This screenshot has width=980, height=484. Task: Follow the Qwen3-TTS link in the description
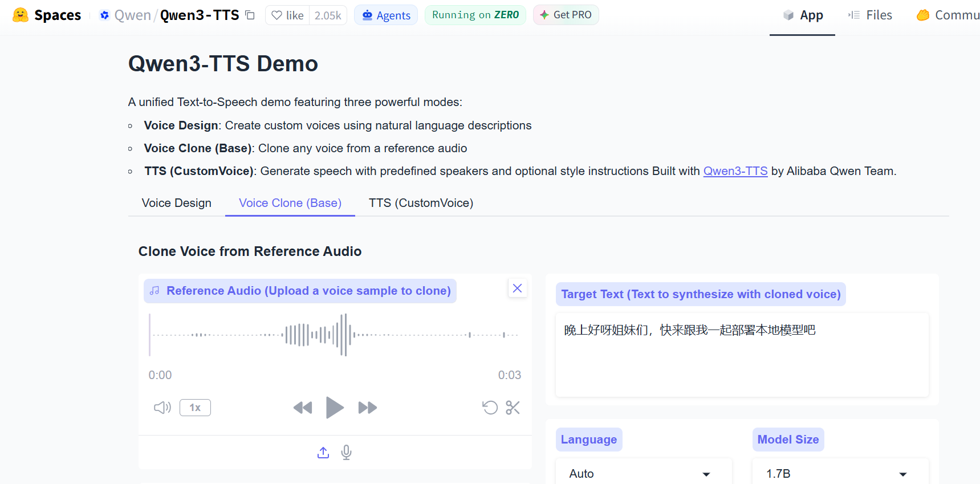click(735, 171)
